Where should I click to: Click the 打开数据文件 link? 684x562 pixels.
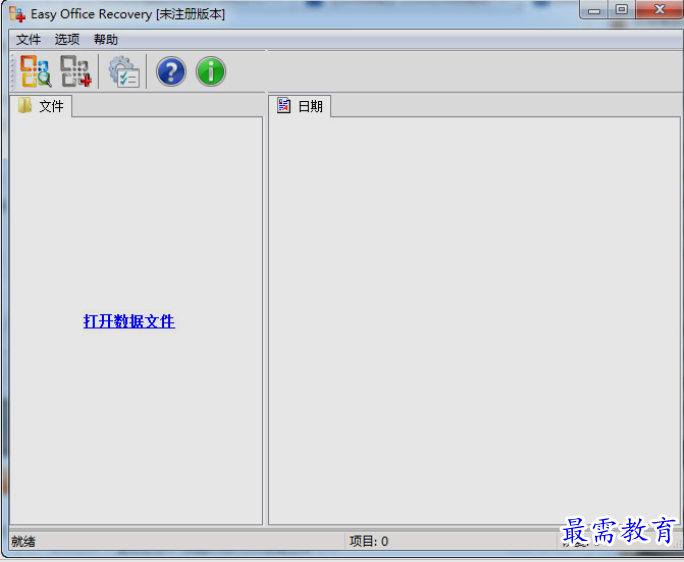[129, 321]
